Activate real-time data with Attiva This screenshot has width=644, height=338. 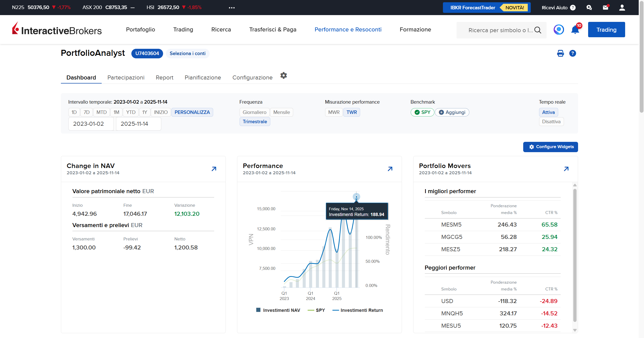pyautogui.click(x=548, y=112)
